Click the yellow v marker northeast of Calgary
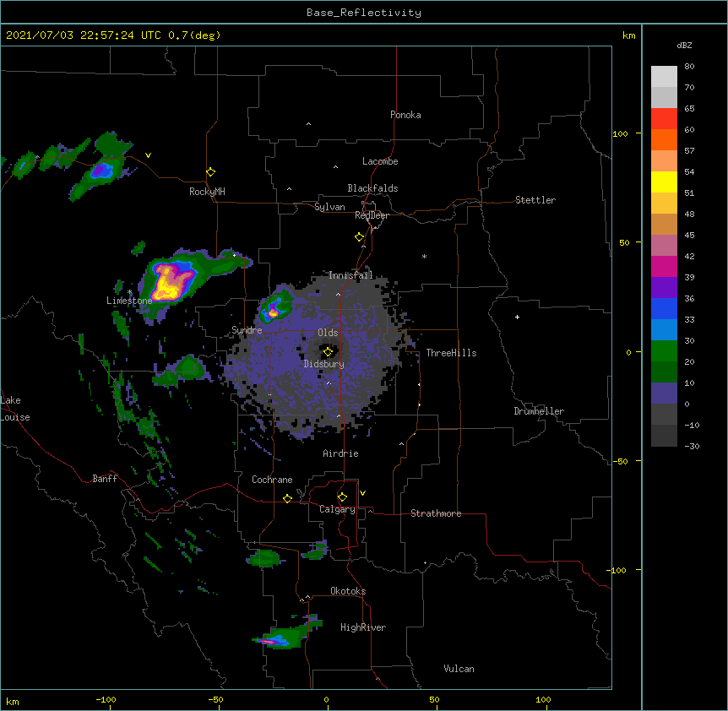 pyautogui.click(x=362, y=493)
